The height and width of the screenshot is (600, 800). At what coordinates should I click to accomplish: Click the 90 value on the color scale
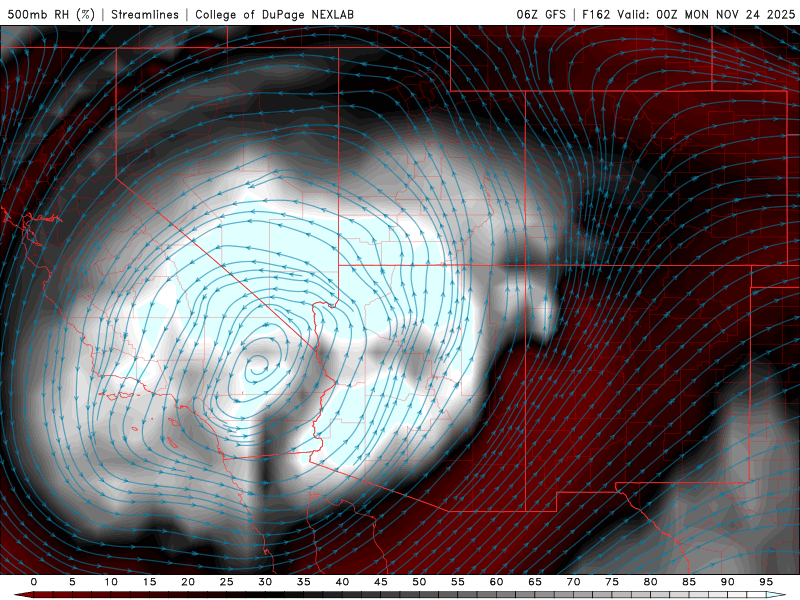[727, 582]
